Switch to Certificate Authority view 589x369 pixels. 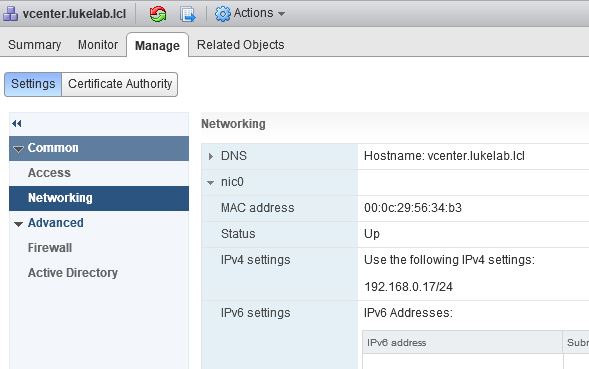pyautogui.click(x=120, y=84)
